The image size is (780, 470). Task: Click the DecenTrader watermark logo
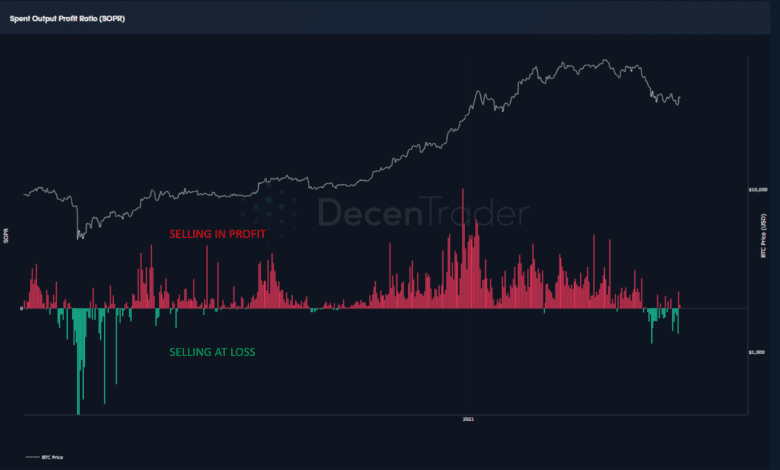pyautogui.click(x=423, y=212)
